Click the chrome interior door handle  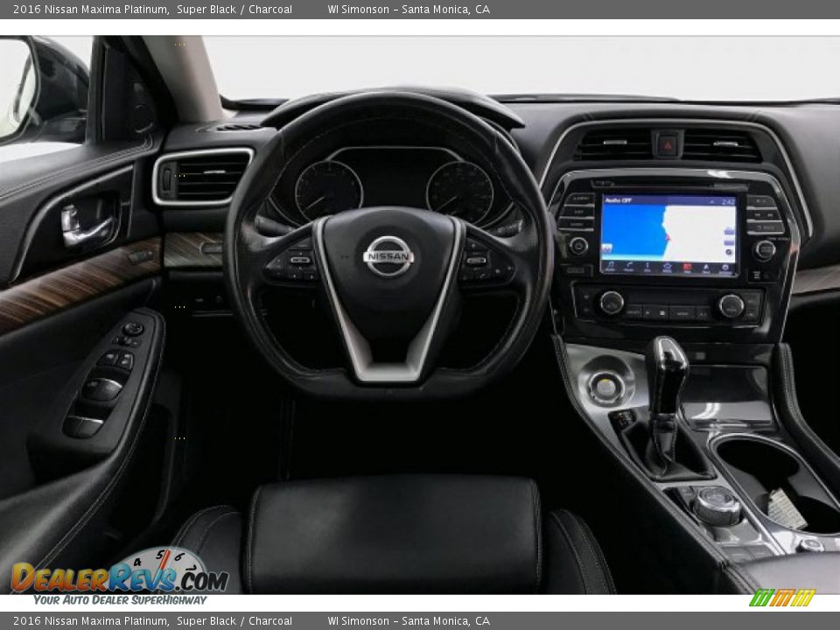tap(87, 223)
